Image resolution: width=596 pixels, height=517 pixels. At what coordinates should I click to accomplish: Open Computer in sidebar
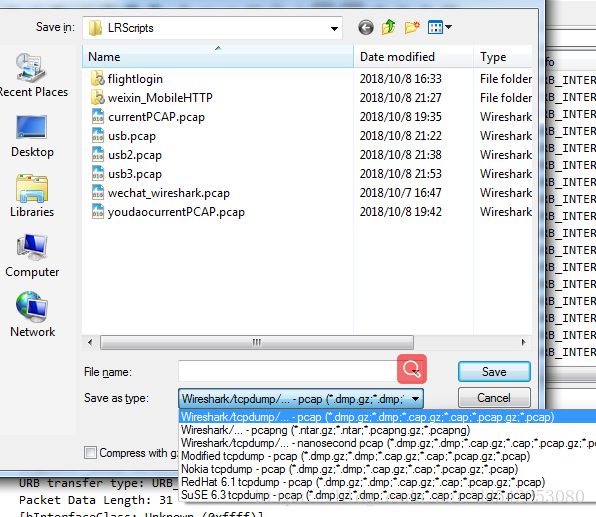32,256
